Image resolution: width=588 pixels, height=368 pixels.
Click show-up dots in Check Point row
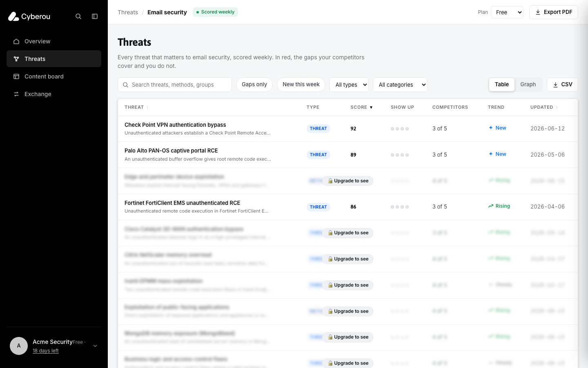pyautogui.click(x=400, y=129)
